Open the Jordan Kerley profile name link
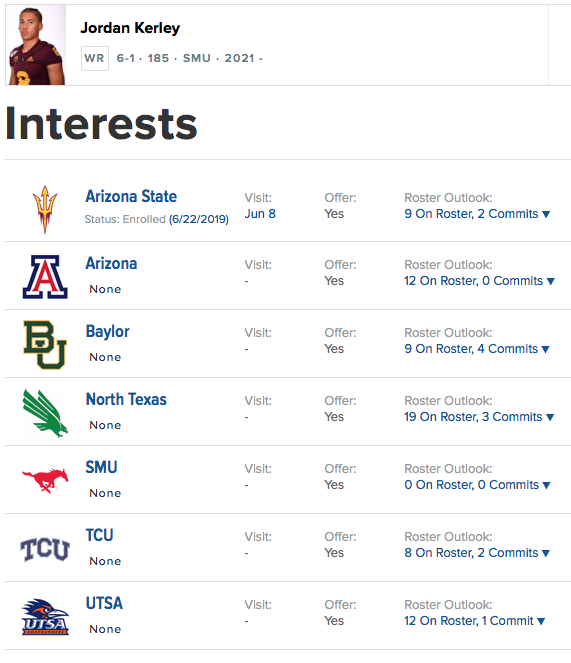Viewport: 571px width, 663px height. point(130,28)
